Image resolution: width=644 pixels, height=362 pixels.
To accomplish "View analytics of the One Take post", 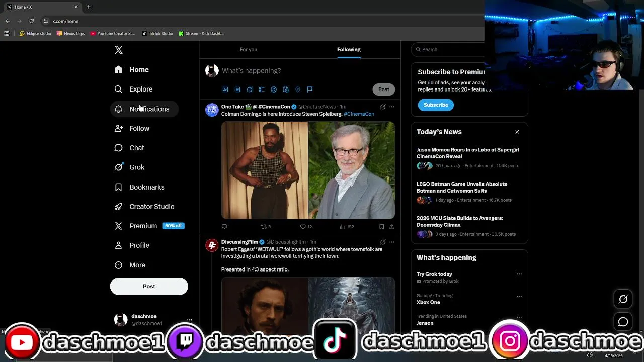I will point(347,227).
